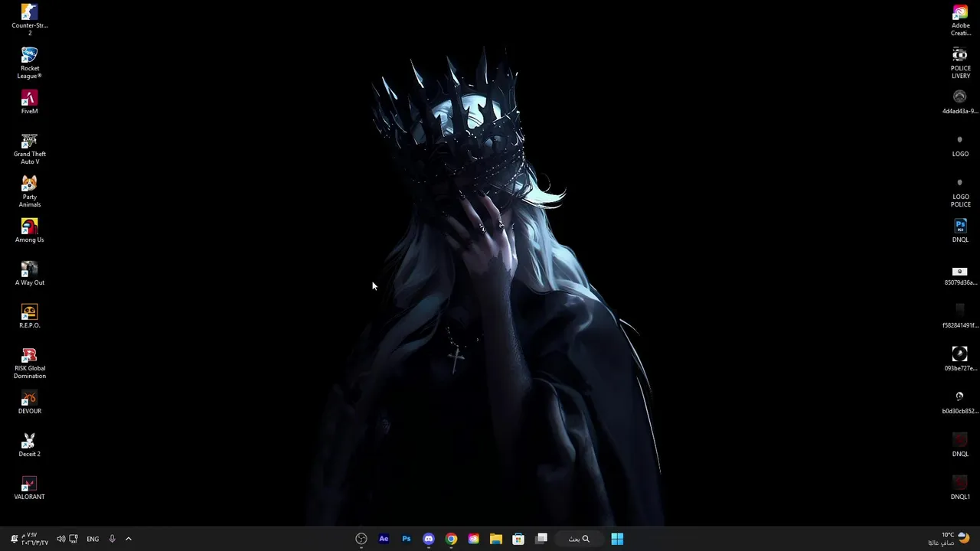This screenshot has height=551, width=980.
Task: Select the DEVOUR desktop shortcut
Action: pyautogui.click(x=29, y=403)
